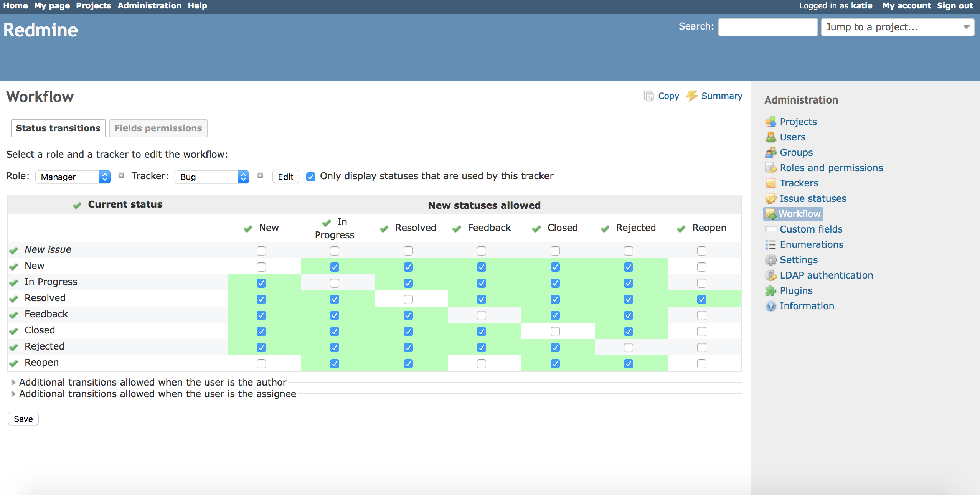Click the Users sidebar icon
Viewport: 980px width, 495px height.
tap(770, 137)
